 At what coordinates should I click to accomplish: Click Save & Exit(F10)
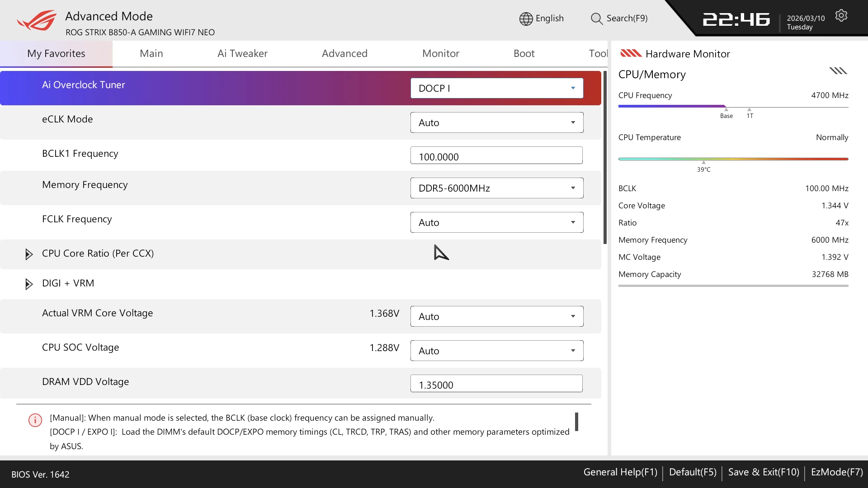coord(763,472)
